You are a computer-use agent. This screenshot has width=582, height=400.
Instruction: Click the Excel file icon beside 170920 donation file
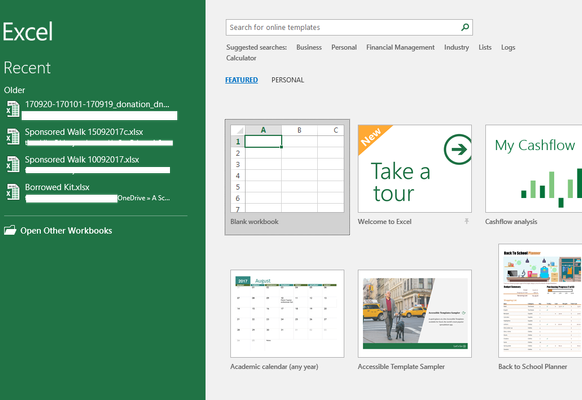pos(13,109)
